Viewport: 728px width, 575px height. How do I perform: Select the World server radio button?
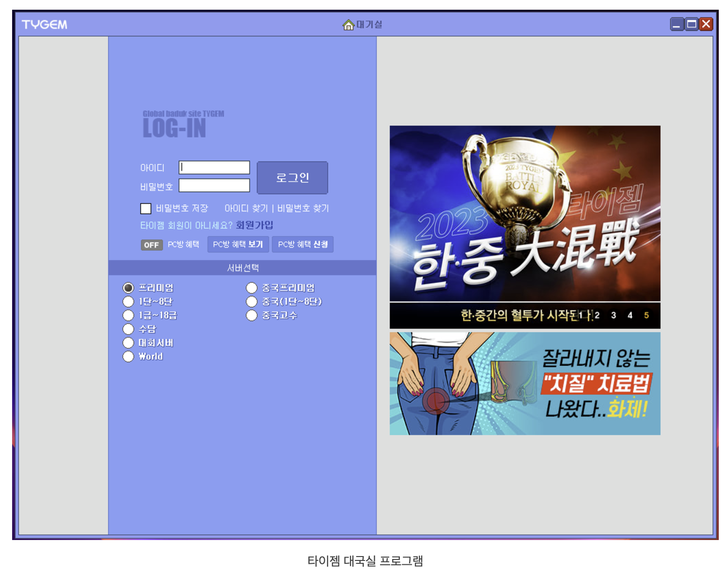(128, 356)
